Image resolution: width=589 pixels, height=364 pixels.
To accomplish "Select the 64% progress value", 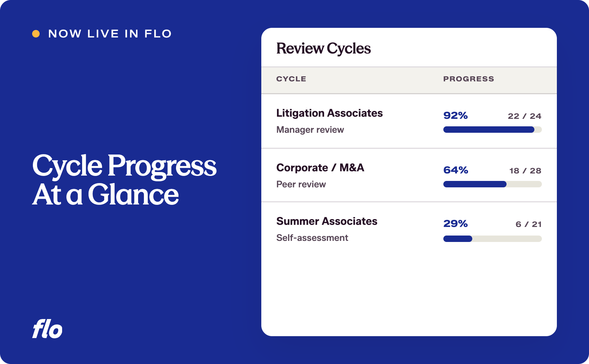I will tap(455, 170).
